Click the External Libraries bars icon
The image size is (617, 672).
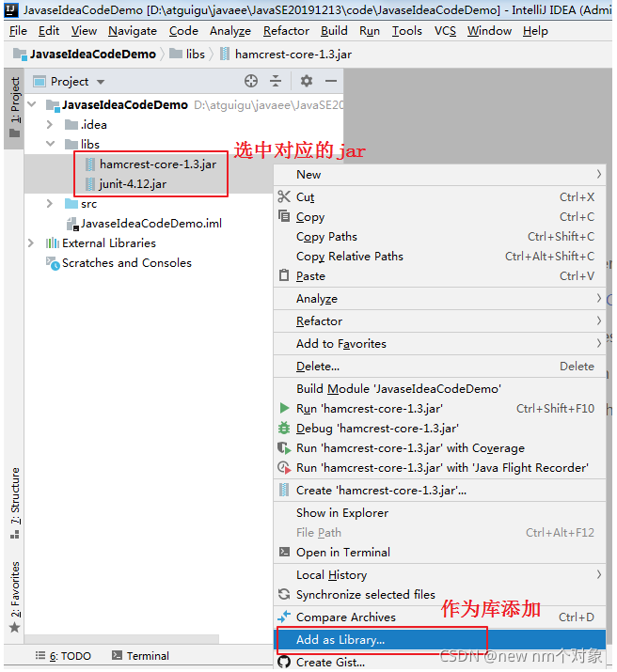click(x=53, y=243)
